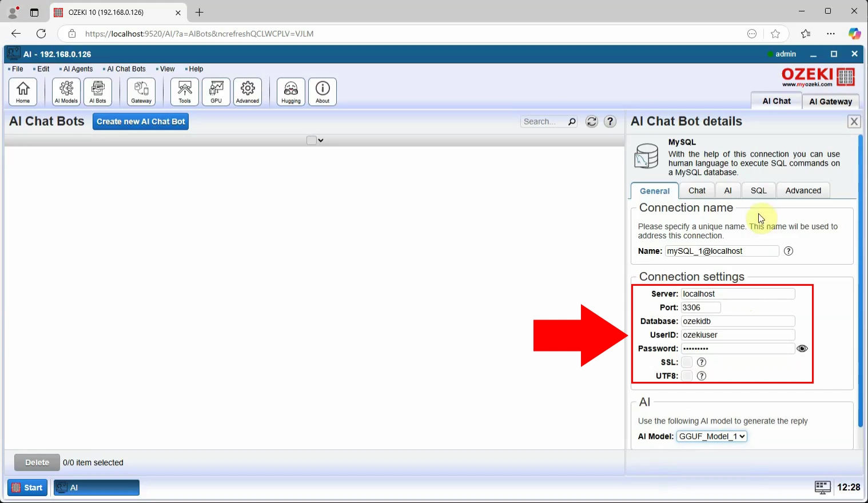
Task: Click the AI app icon in the title bar
Action: coord(14,54)
